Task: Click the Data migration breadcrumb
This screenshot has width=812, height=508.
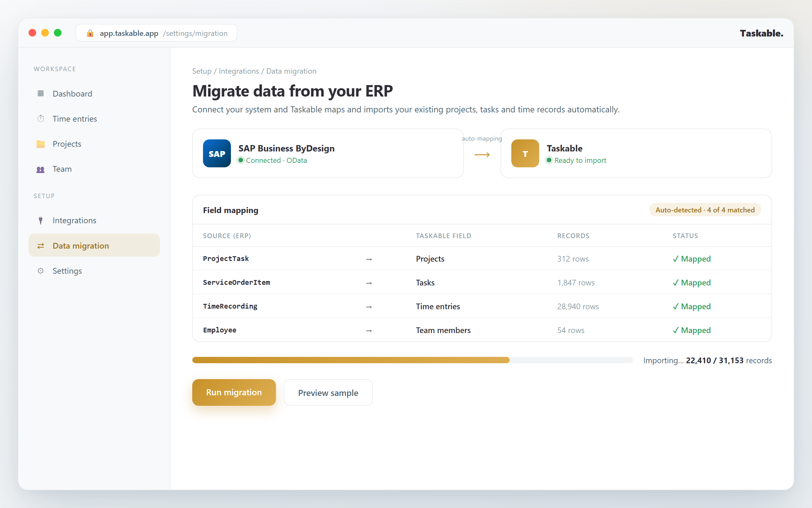Action: tap(291, 71)
